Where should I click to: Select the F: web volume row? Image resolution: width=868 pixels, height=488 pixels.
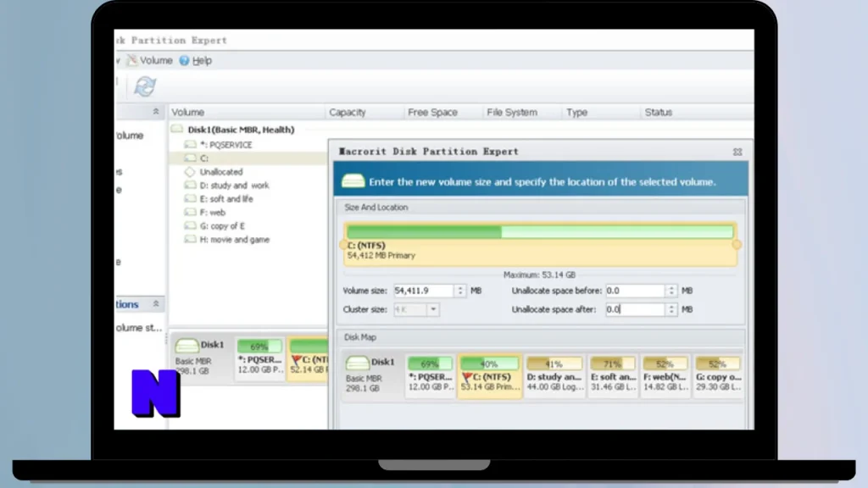[212, 213]
